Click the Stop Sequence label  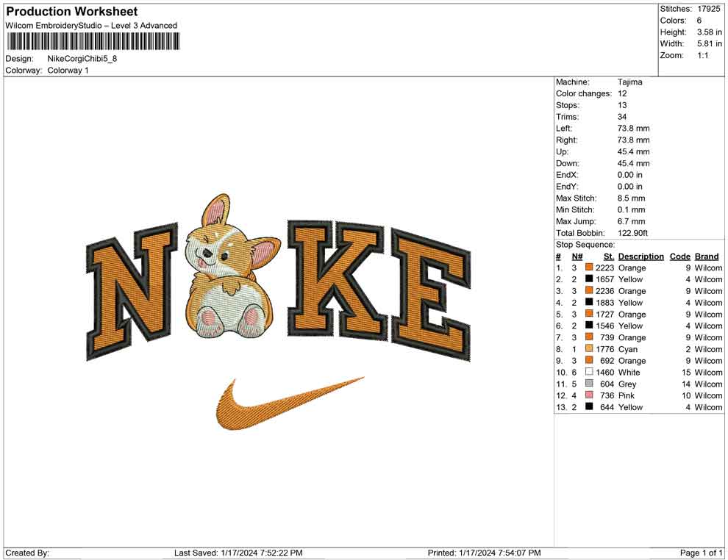pyautogui.click(x=585, y=245)
